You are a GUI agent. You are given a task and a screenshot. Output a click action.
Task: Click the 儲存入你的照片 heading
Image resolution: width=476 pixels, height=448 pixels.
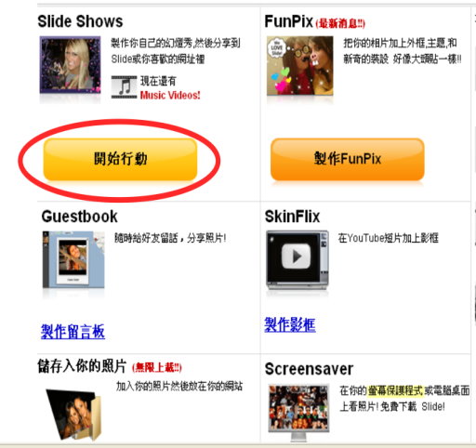(x=82, y=366)
